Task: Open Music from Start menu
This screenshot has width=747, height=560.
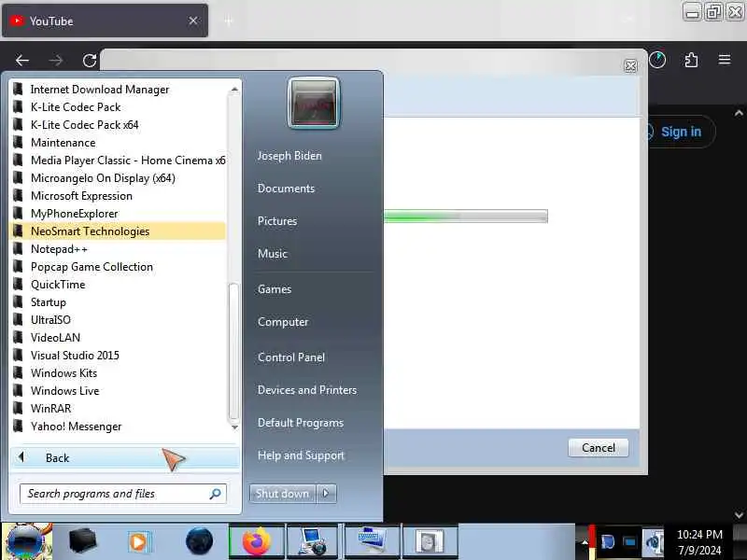Action: click(273, 254)
